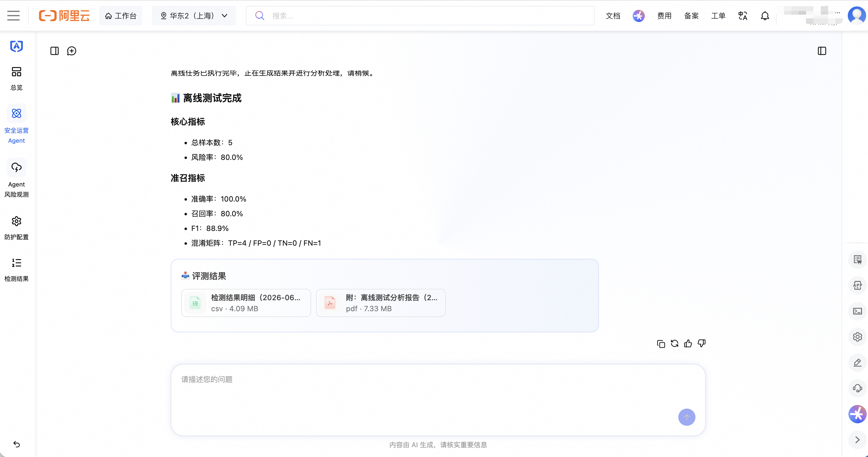Open 检测结果 in the sidebar
Image resolution: width=868 pixels, height=457 pixels.
(17, 270)
